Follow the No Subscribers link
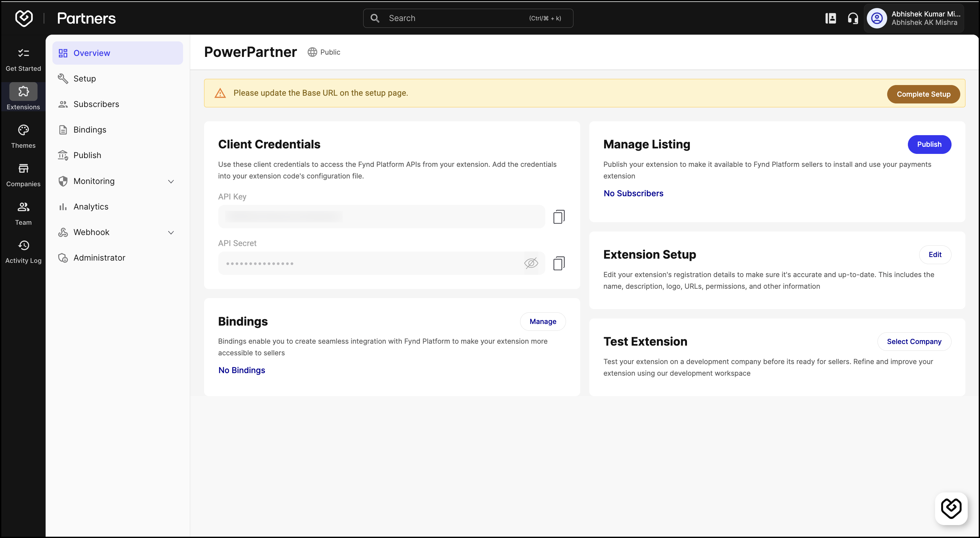This screenshot has width=980, height=538. (633, 193)
